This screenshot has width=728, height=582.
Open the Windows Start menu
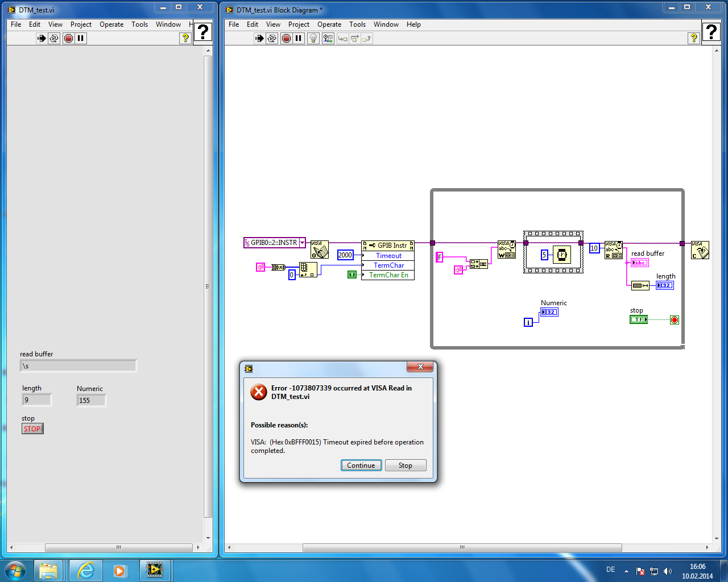[15, 570]
